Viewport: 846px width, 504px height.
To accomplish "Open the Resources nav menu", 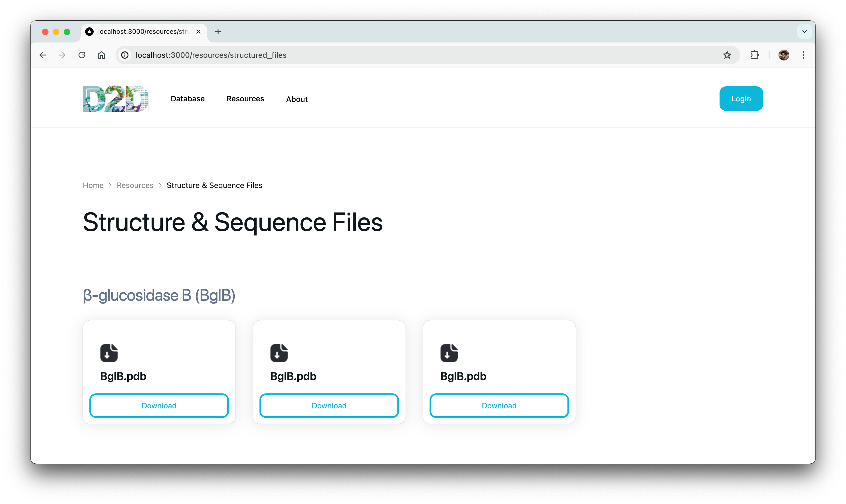I will pos(245,99).
